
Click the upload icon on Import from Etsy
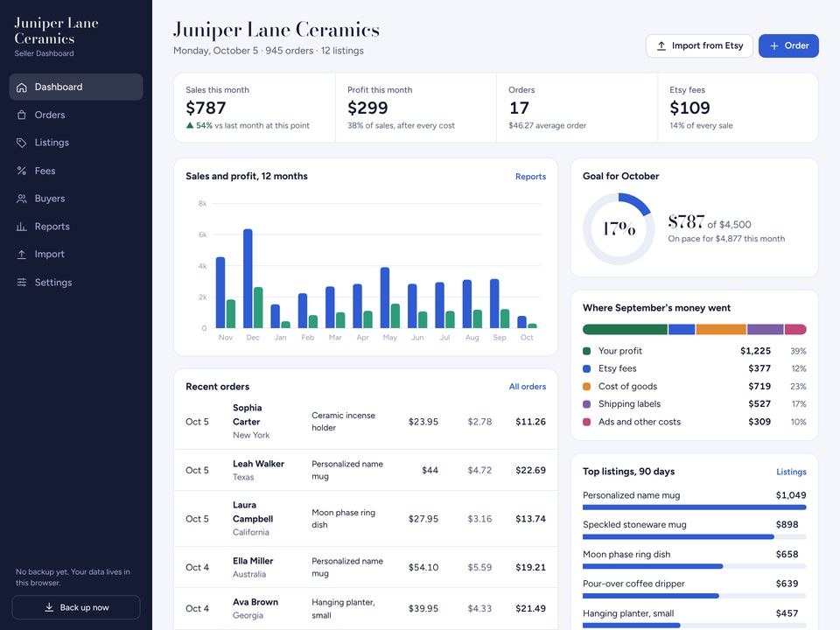pyautogui.click(x=661, y=46)
